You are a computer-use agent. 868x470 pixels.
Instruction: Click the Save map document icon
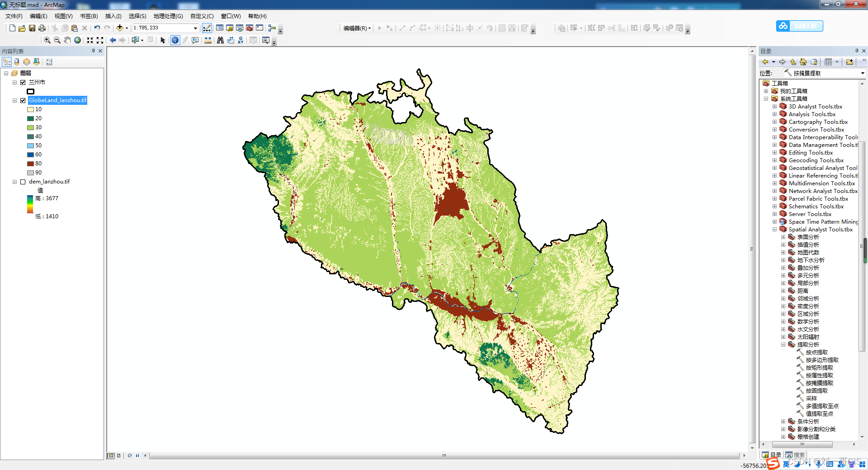click(x=32, y=28)
